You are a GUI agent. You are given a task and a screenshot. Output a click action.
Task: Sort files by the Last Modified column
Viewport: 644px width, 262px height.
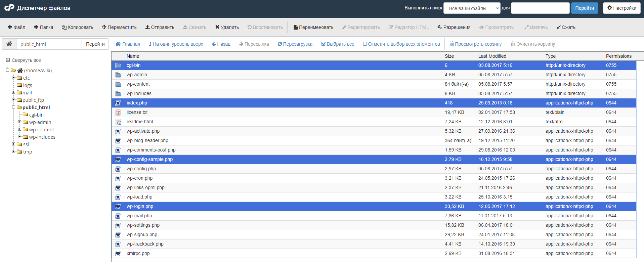pos(492,56)
